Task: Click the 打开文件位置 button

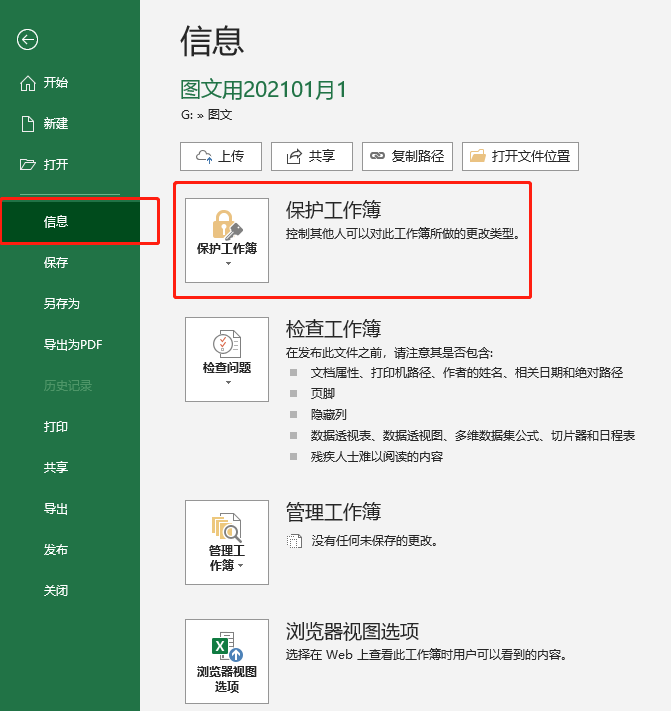Action: (x=520, y=156)
